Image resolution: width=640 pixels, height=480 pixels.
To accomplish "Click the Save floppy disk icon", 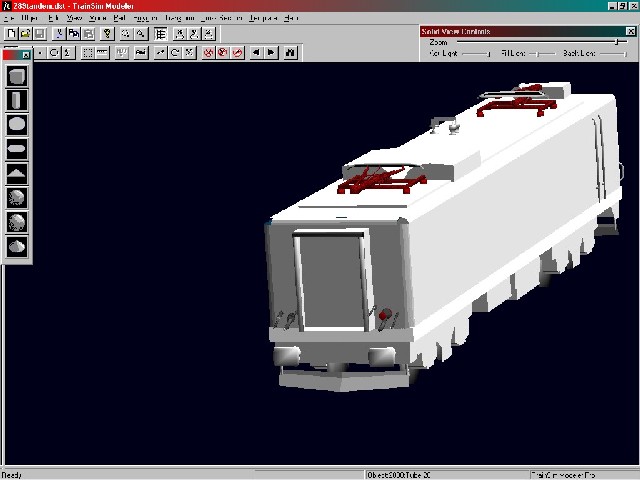I will [39, 34].
